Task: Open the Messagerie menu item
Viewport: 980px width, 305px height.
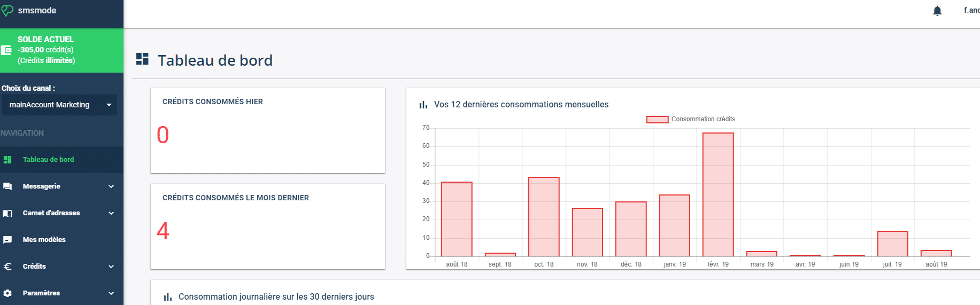Action: click(x=61, y=186)
